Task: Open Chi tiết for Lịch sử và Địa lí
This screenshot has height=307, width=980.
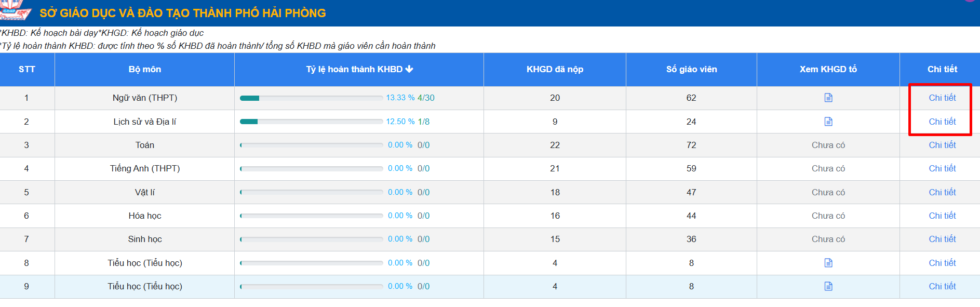Action: [942, 122]
